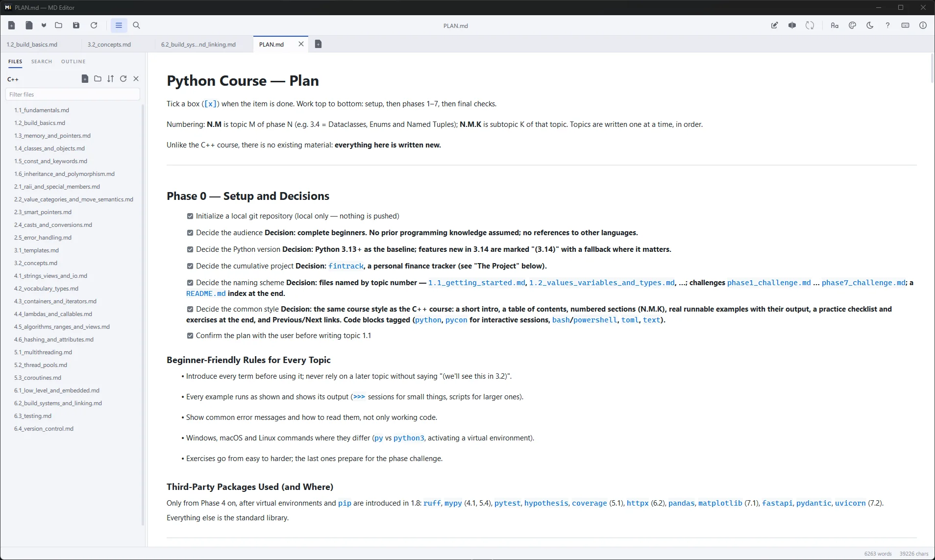The height and width of the screenshot is (560, 935).
Task: Toggle the sidebar with the highlighted lines icon
Action: tap(119, 25)
